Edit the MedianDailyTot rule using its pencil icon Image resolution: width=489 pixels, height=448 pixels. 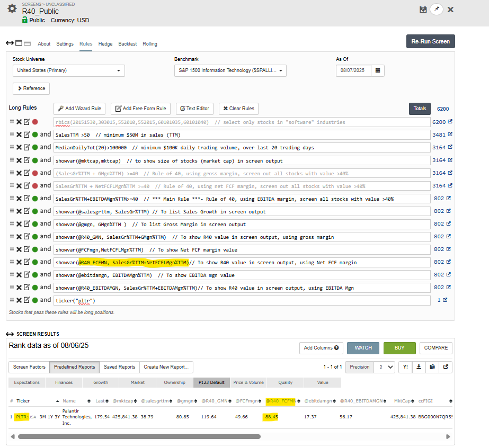tap(26, 147)
